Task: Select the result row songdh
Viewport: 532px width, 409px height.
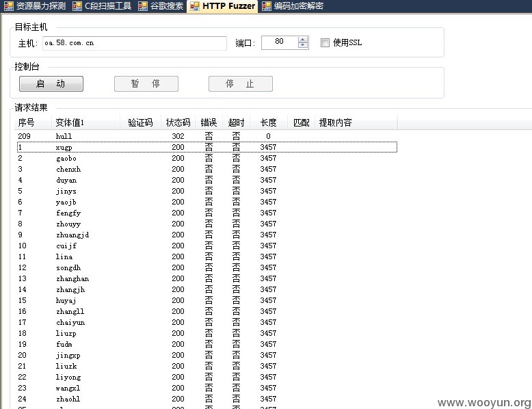Action: click(207, 267)
